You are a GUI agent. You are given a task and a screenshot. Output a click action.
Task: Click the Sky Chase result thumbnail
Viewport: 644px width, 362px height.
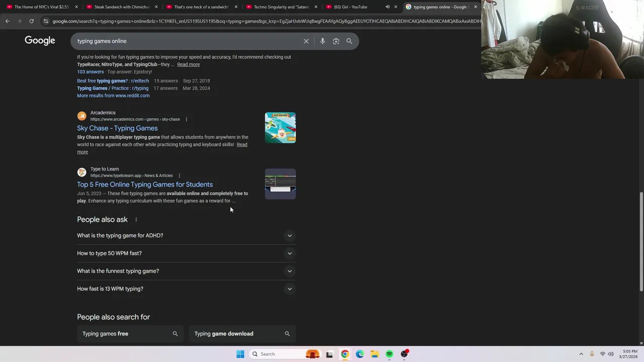click(x=280, y=128)
